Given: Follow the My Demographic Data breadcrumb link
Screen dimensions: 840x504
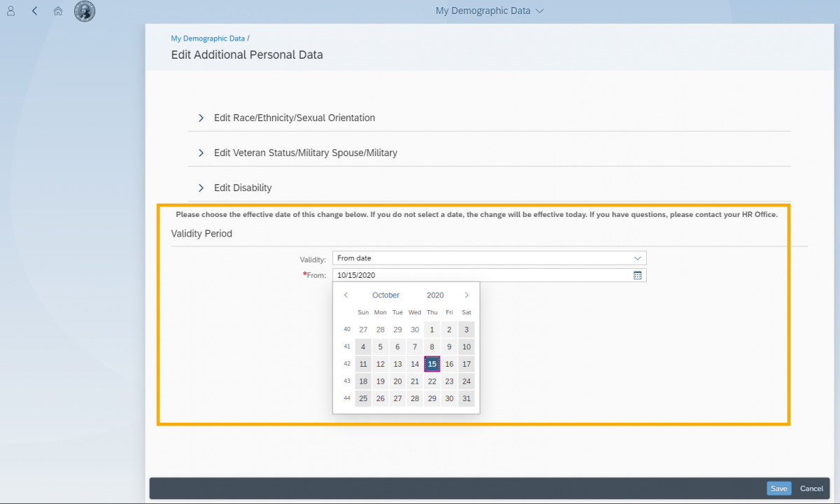Looking at the screenshot, I should click(x=208, y=38).
